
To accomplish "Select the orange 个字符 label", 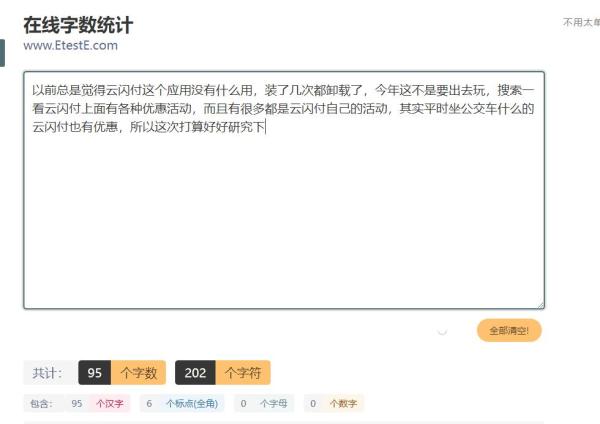I will click(243, 372).
